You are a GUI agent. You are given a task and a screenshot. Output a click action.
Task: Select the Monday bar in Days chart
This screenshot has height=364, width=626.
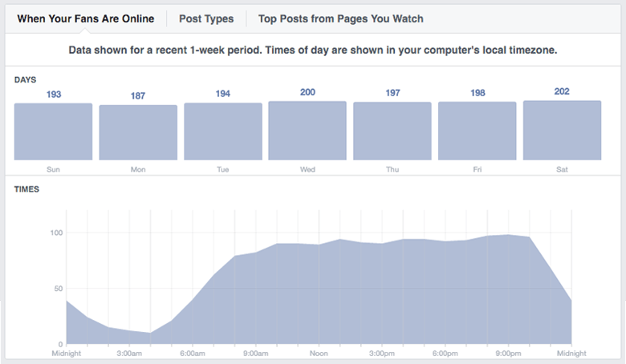138,132
